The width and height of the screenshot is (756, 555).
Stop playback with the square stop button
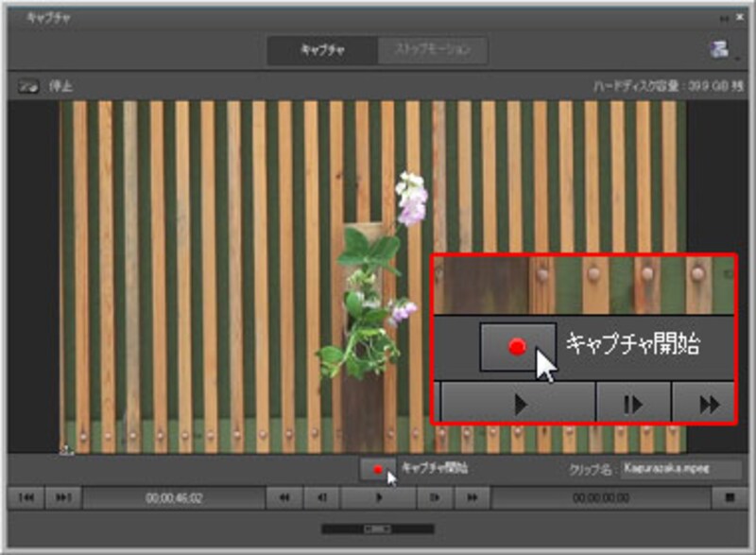point(730,497)
